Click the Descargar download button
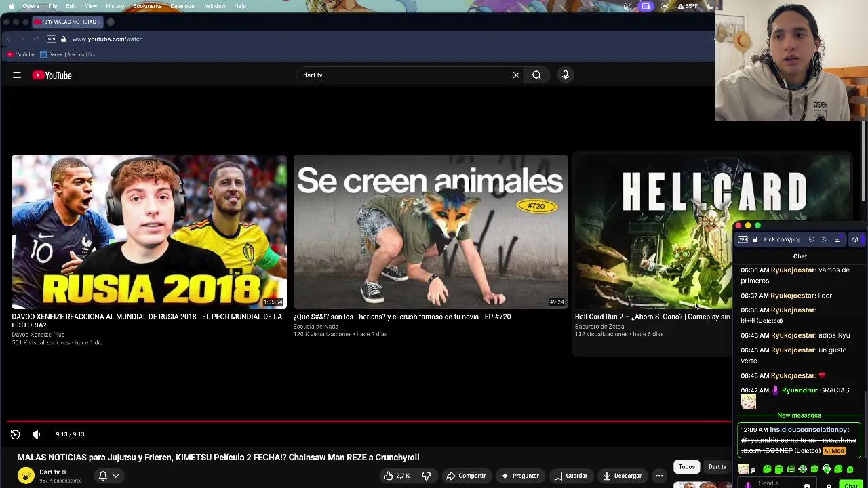 coord(622,476)
